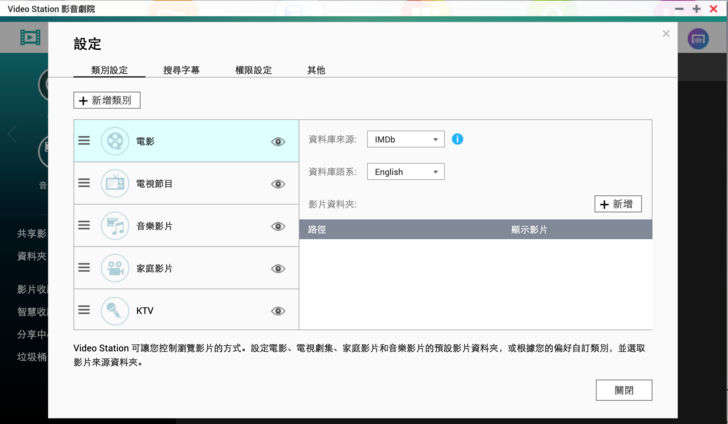Switch to the 搜尋字幕 tab
This screenshot has height=424, width=728.
click(181, 70)
